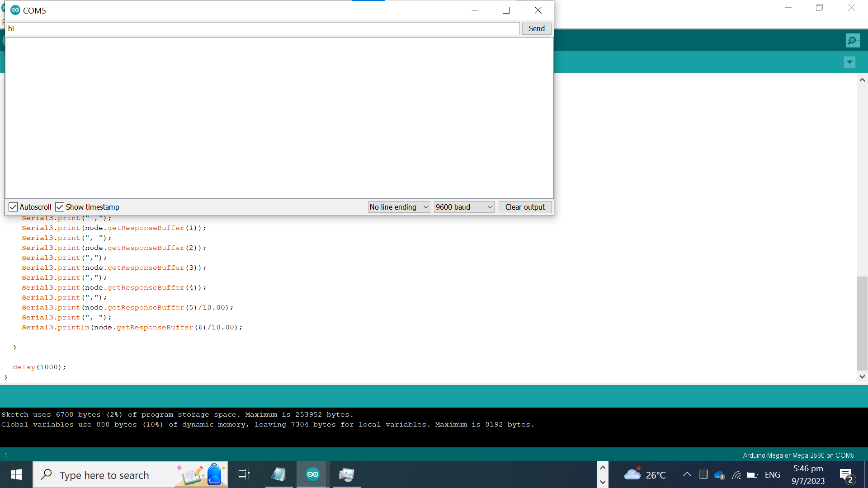Click the Arduino IDE icon on the taskbar
Image resolution: width=868 pixels, height=488 pixels.
click(311, 474)
